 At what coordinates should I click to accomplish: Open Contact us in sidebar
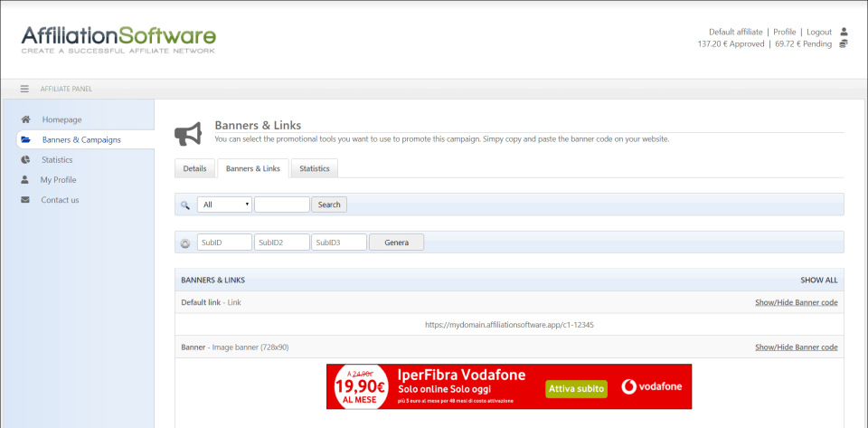pyautogui.click(x=60, y=200)
